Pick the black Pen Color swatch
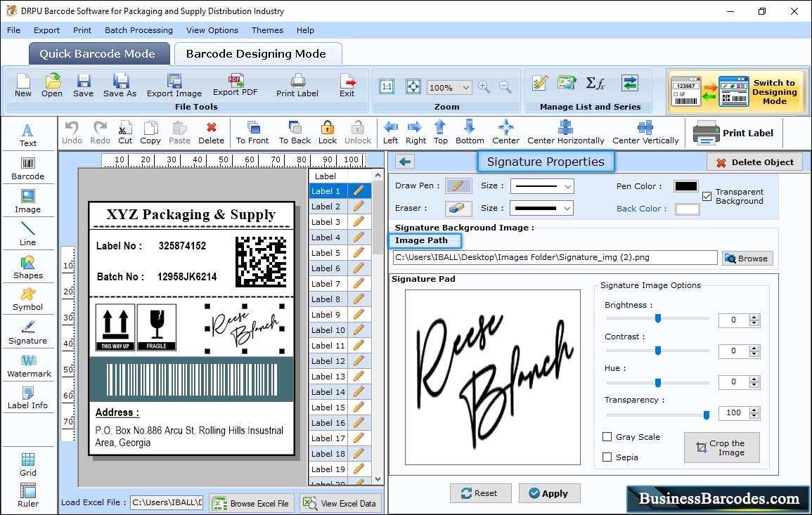812x515 pixels. [685, 186]
